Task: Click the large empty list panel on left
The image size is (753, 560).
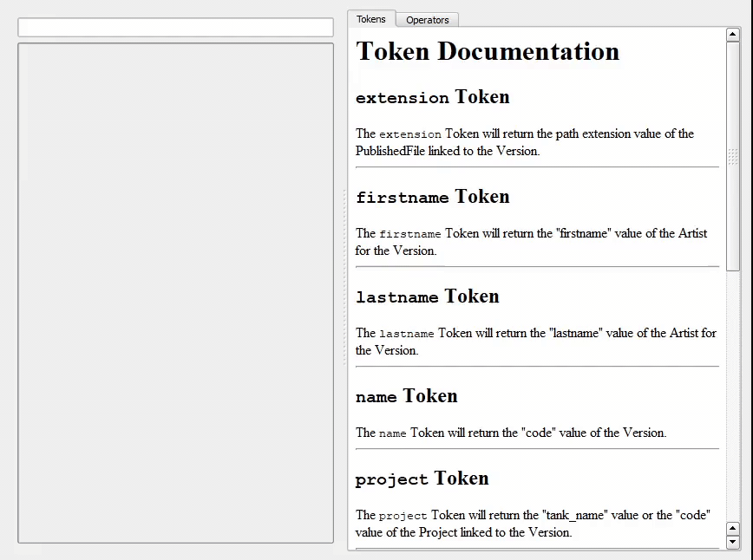Action: [x=176, y=293]
